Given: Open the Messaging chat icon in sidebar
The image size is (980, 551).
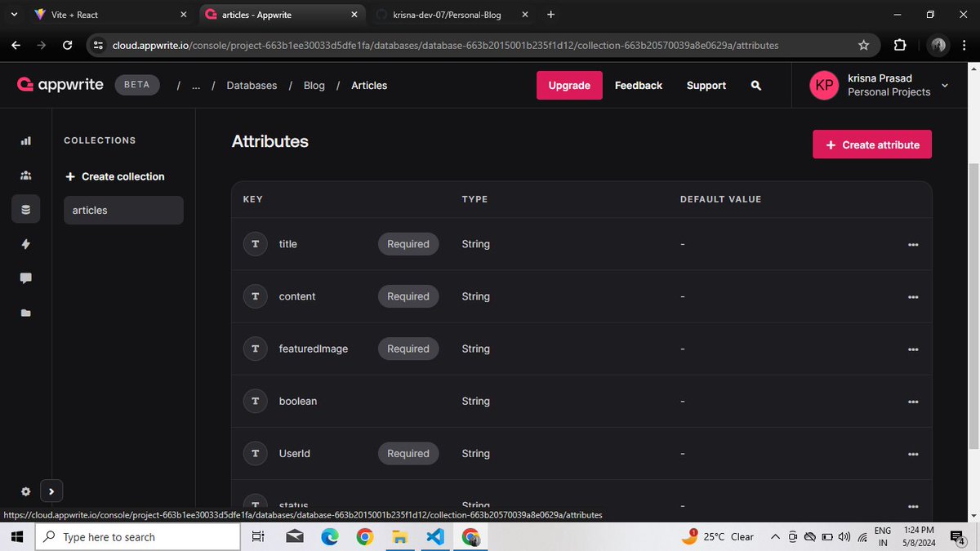Looking at the screenshot, I should tap(25, 278).
